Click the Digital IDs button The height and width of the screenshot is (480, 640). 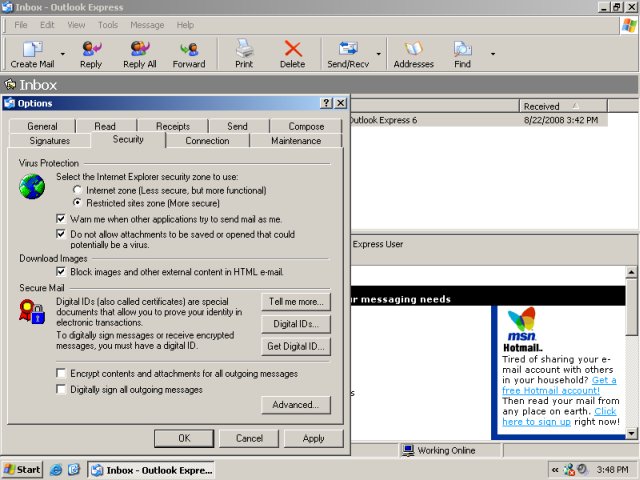click(x=296, y=324)
